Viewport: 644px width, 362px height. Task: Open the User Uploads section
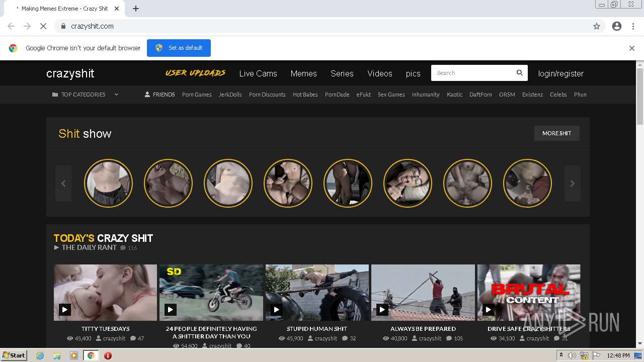pos(195,73)
